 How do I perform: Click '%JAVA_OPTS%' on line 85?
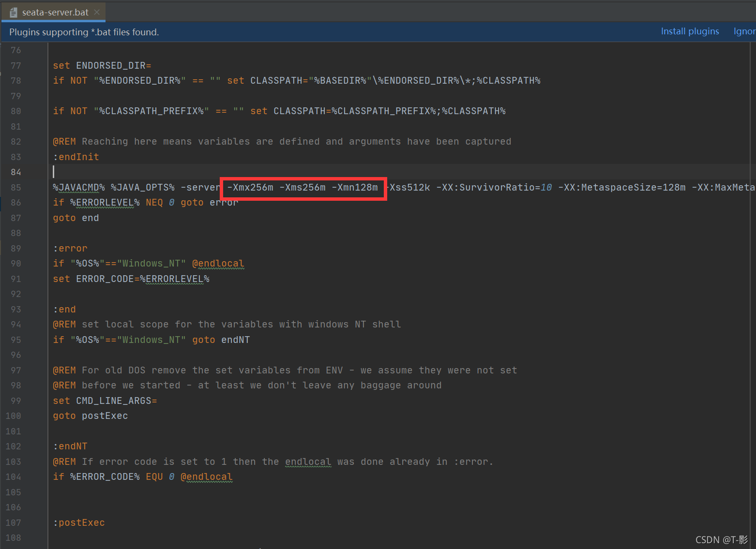coord(143,187)
